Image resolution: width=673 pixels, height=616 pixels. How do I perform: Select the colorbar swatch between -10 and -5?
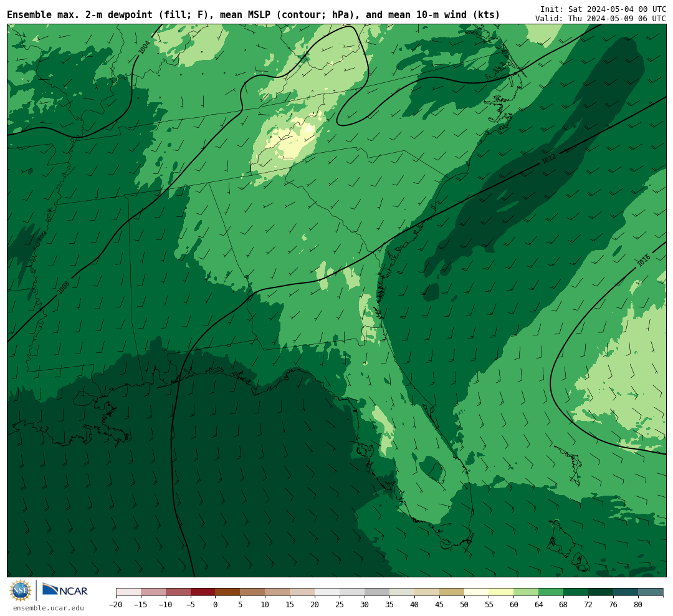[x=178, y=592]
